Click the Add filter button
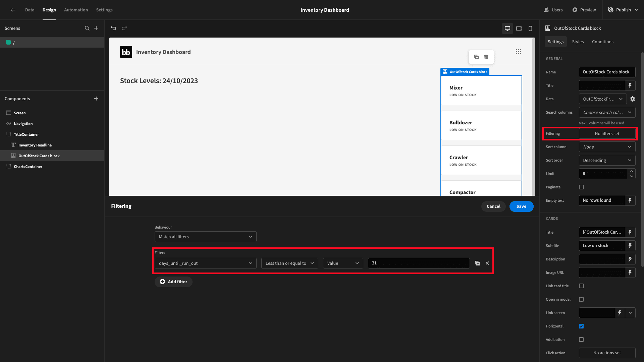644x362 pixels. tap(173, 282)
